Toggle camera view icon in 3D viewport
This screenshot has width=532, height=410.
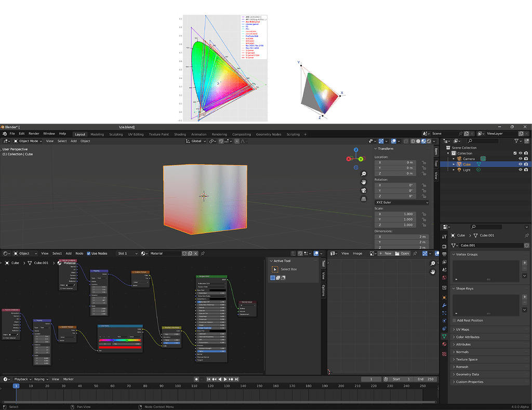click(x=363, y=190)
